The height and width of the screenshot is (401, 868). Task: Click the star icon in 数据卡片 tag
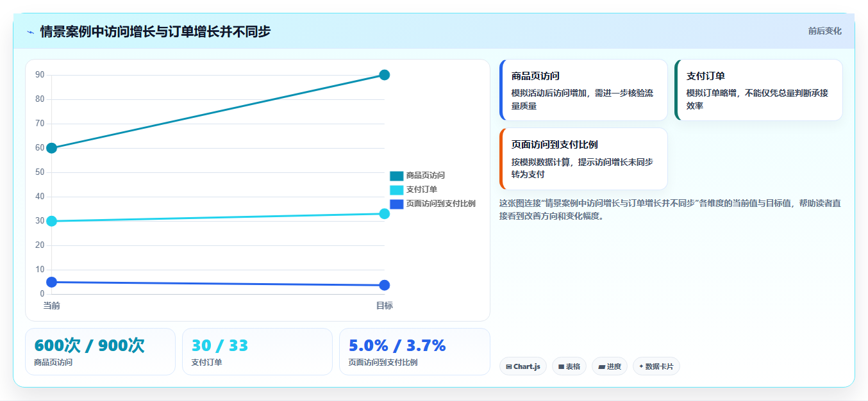(x=641, y=366)
